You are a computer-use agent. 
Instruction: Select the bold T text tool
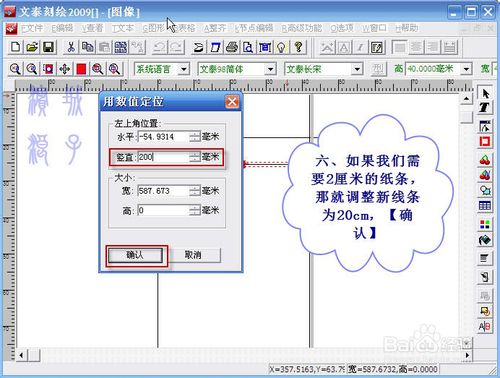coord(485,108)
